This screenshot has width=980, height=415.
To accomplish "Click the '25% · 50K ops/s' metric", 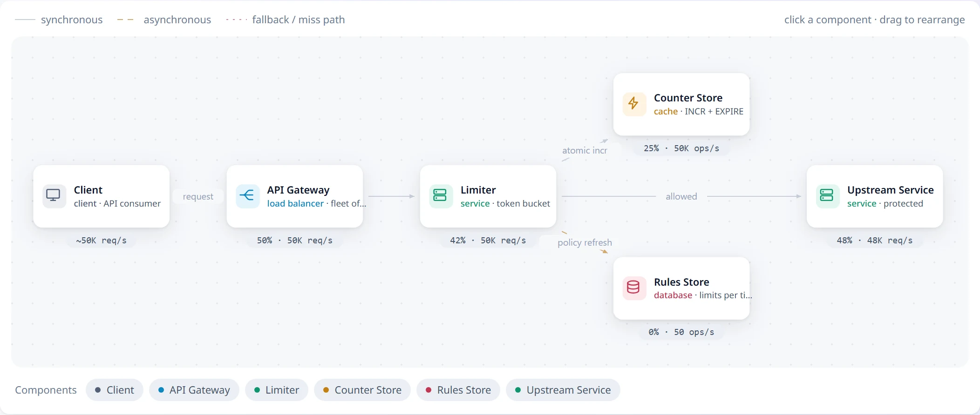I will click(681, 148).
